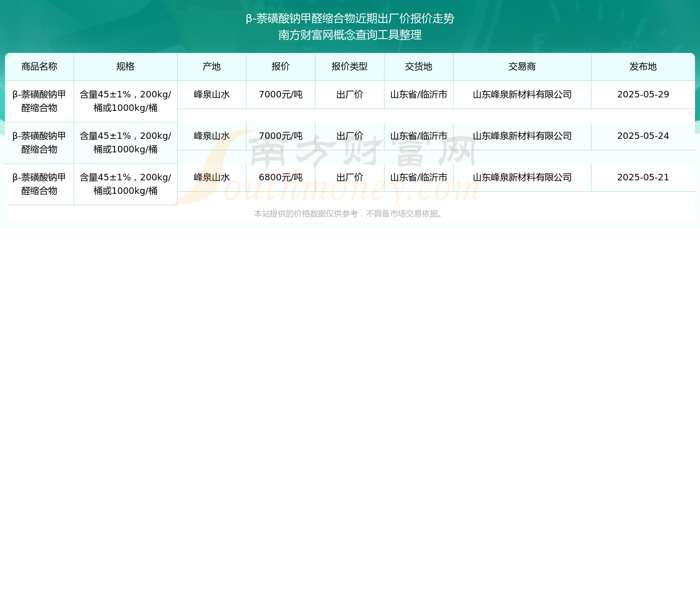Click 山东省/临沂市 in the 2025-05-29 row

pos(419,94)
